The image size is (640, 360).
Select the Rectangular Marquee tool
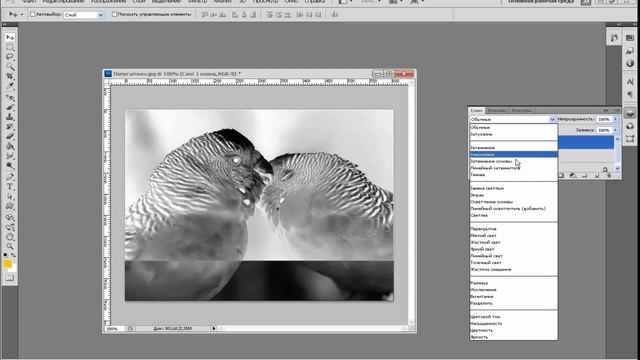tap(10, 47)
